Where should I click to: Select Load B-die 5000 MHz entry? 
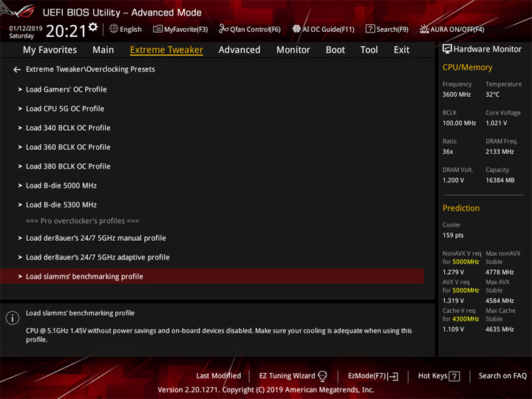tap(61, 185)
